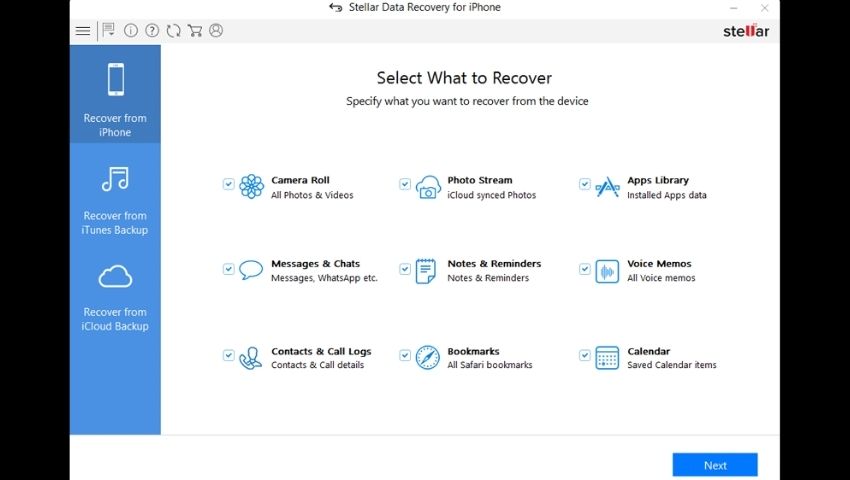Click the Next button
The width and height of the screenshot is (850, 480).
pyautogui.click(x=715, y=465)
